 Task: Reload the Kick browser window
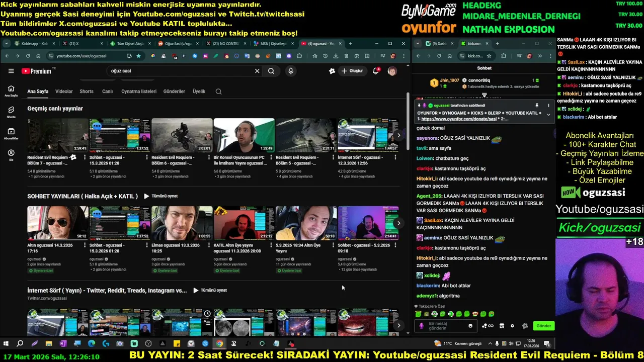pyautogui.click(x=439, y=56)
